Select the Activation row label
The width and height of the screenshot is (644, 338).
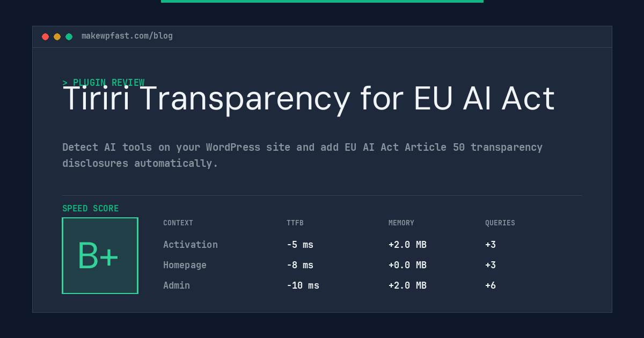pos(191,245)
